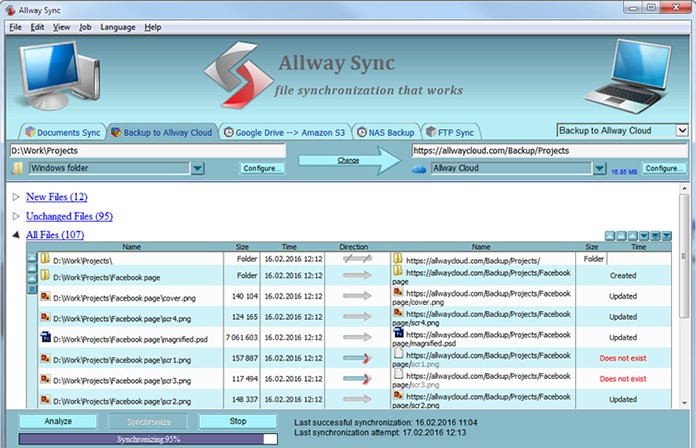The height and width of the screenshot is (448, 696).
Task: Expand the New Files triangle
Action: [x=16, y=197]
